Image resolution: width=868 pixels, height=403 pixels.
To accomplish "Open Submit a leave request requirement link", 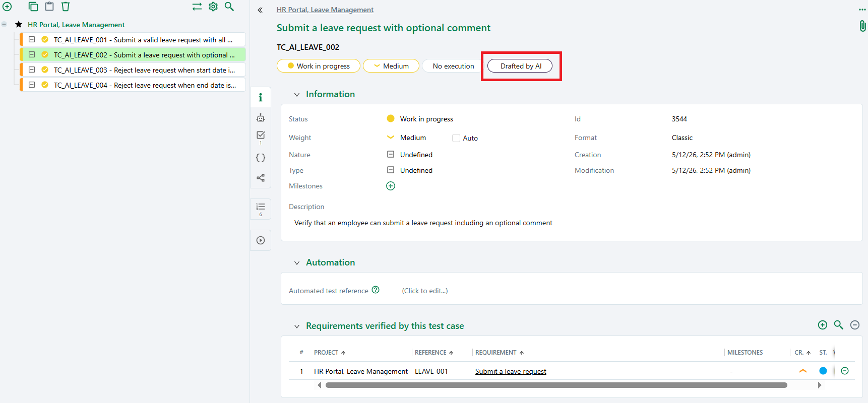I will [x=511, y=371].
